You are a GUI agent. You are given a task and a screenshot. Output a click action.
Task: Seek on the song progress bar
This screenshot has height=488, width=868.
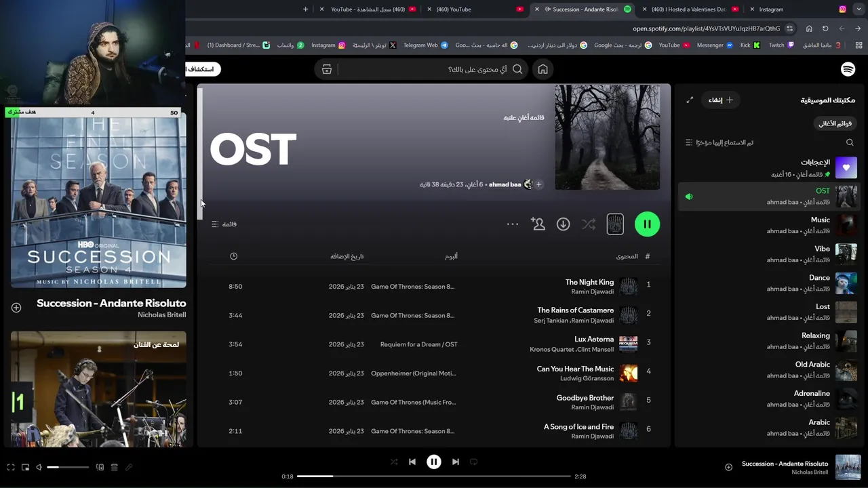[434, 476]
